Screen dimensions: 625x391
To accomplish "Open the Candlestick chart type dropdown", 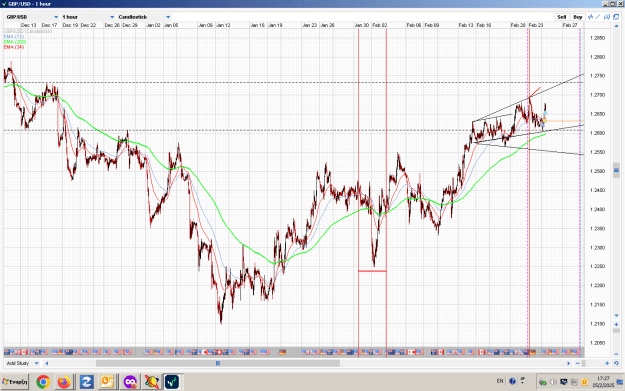I will coord(144,17).
